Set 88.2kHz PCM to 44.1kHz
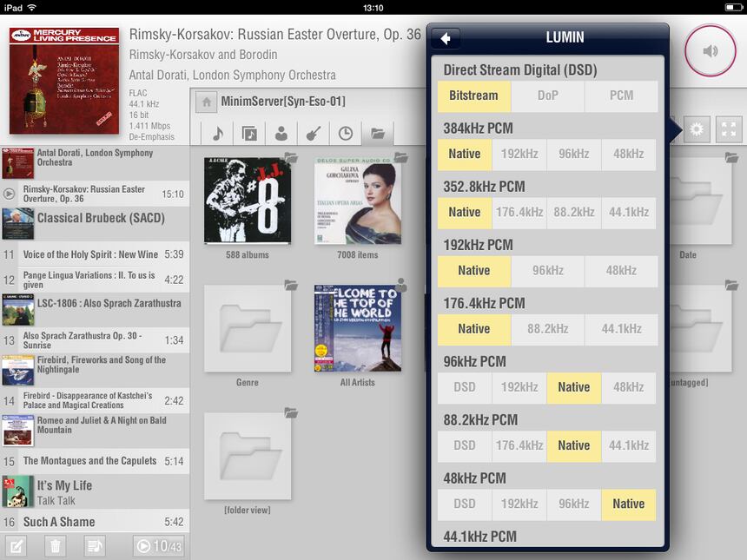Viewport: 747px width, 560px height. point(629,445)
